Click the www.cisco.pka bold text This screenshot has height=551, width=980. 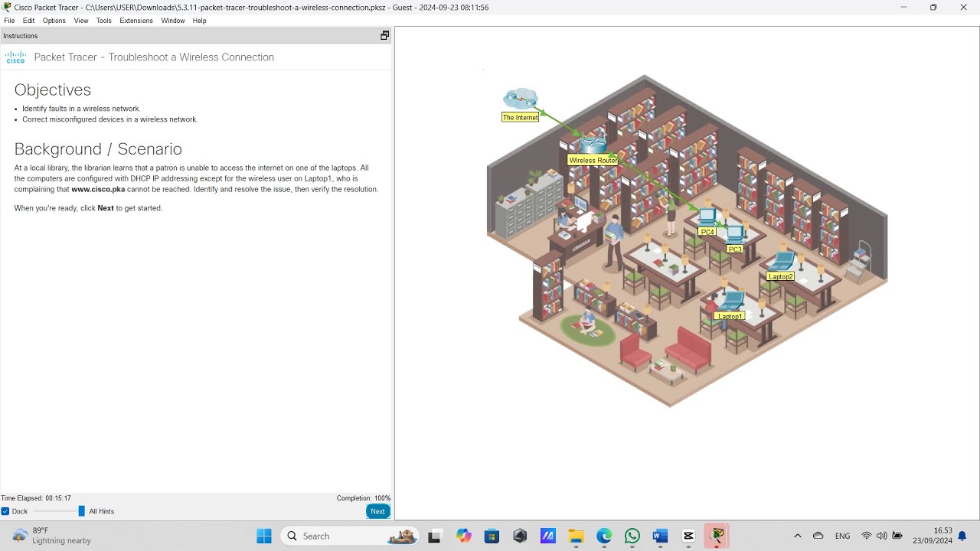pyautogui.click(x=98, y=189)
